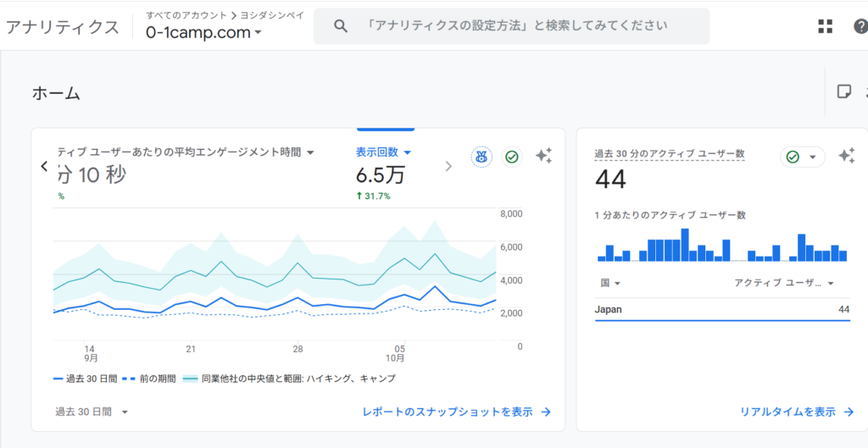Open the 平均エンゲージメント時間 metric dropdown

pos(186,152)
